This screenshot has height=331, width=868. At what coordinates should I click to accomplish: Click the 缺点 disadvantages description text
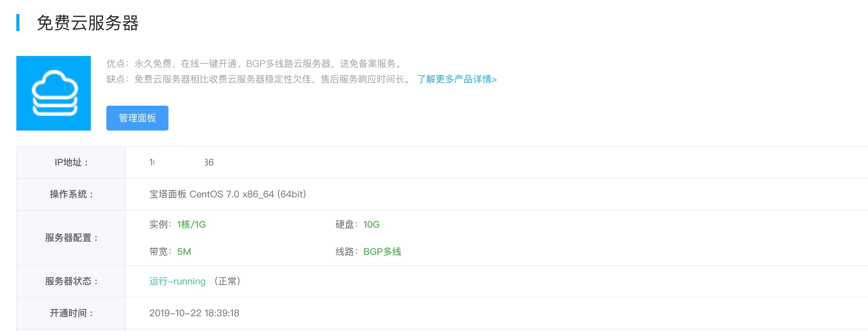tap(258, 79)
